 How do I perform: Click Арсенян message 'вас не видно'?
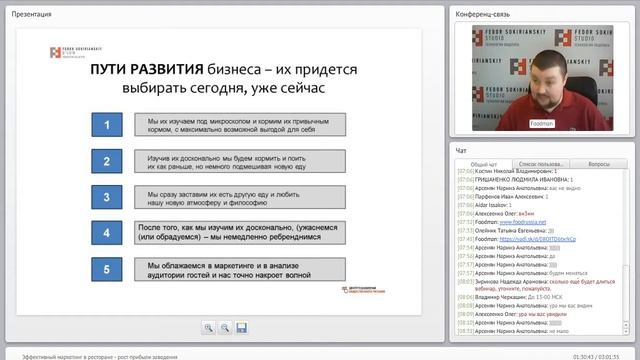point(565,188)
